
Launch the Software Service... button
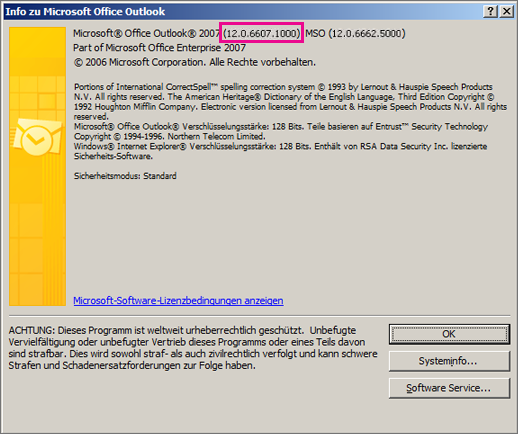tap(449, 388)
